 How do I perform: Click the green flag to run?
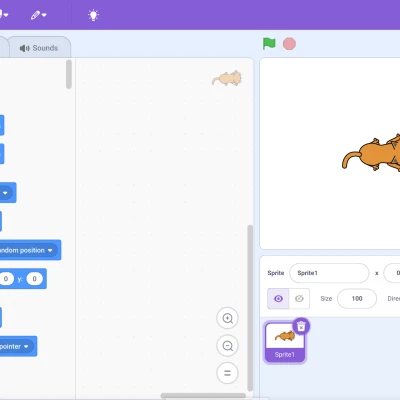pyautogui.click(x=269, y=44)
